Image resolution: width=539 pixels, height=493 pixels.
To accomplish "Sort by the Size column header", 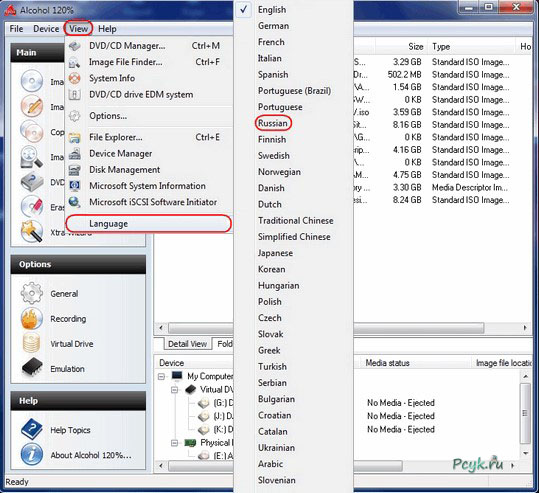I will [x=402, y=46].
